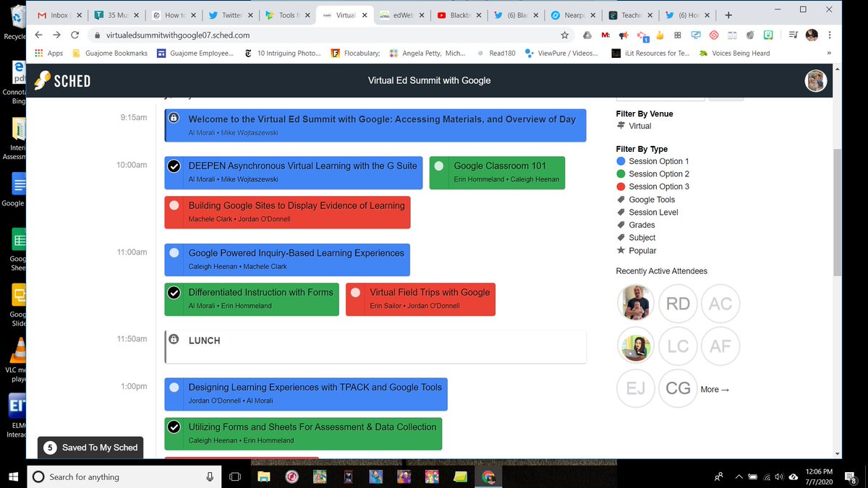Open the Voices Being Heard bookmark
The height and width of the screenshot is (488, 868).
(x=734, y=53)
